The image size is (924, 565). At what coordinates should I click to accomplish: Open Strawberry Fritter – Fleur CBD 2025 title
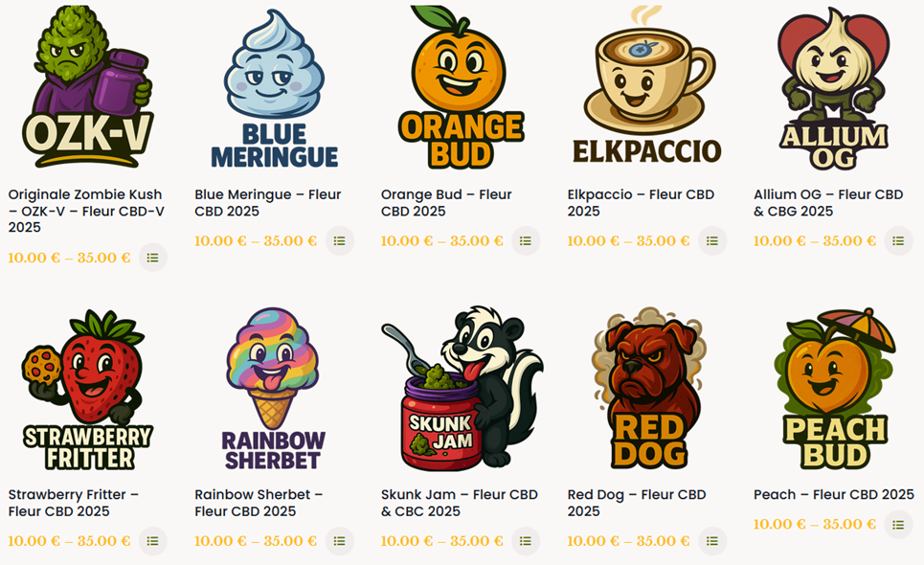(x=74, y=503)
